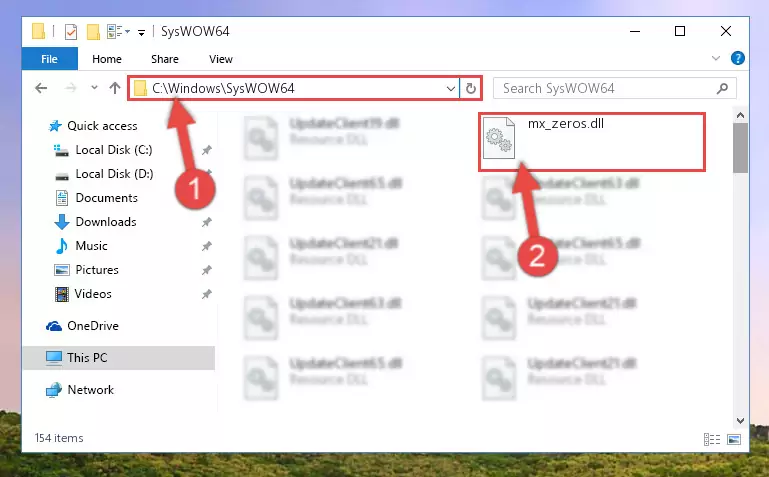The image size is (769, 477).
Task: Click the Back navigation arrow
Action: pos(41,88)
